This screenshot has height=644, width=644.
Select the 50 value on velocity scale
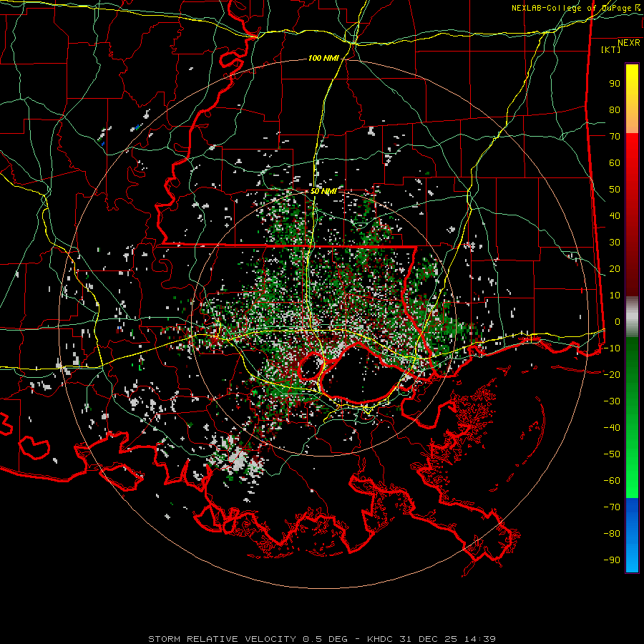[x=615, y=190]
